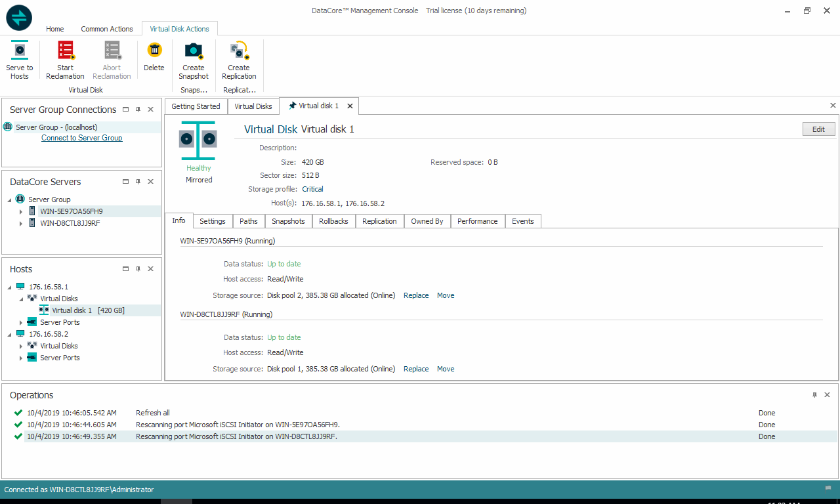
Task: Collapse the Server Group tree node
Action: (x=9, y=199)
